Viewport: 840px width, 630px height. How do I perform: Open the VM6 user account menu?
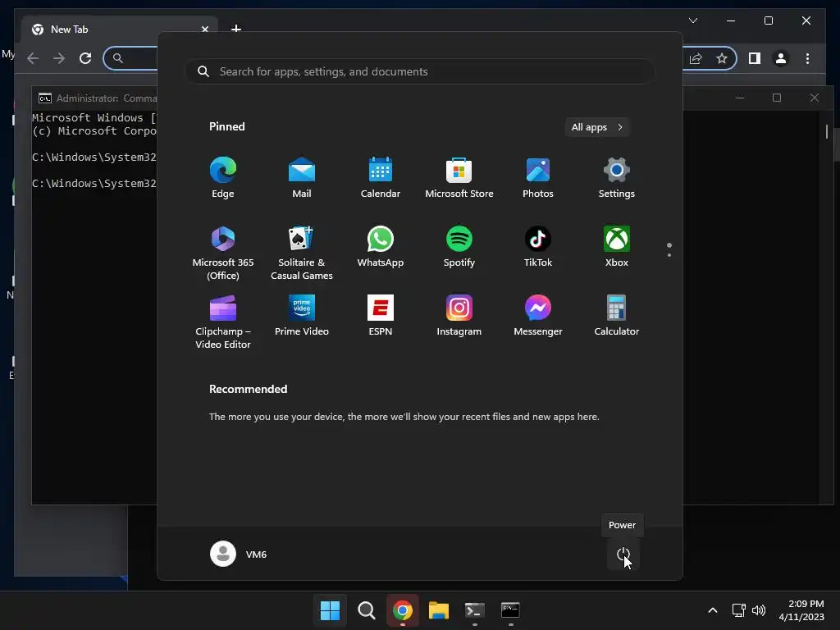239,554
